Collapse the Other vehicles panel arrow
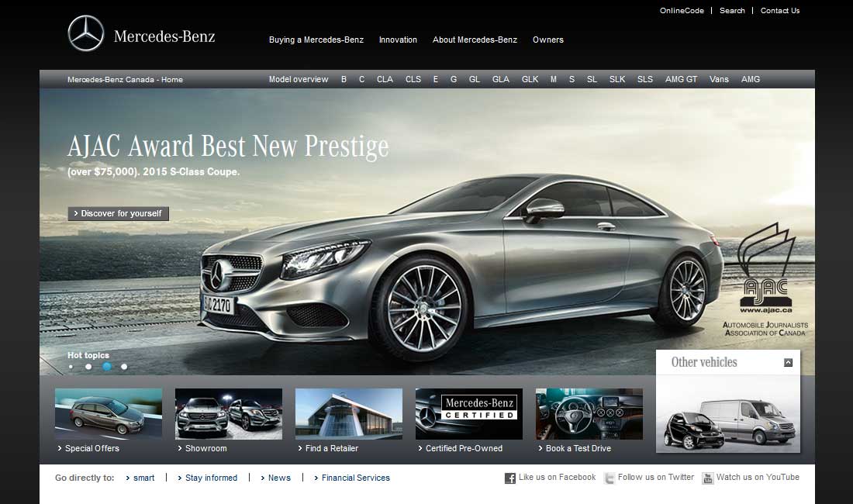The height and width of the screenshot is (504, 853). click(x=789, y=363)
